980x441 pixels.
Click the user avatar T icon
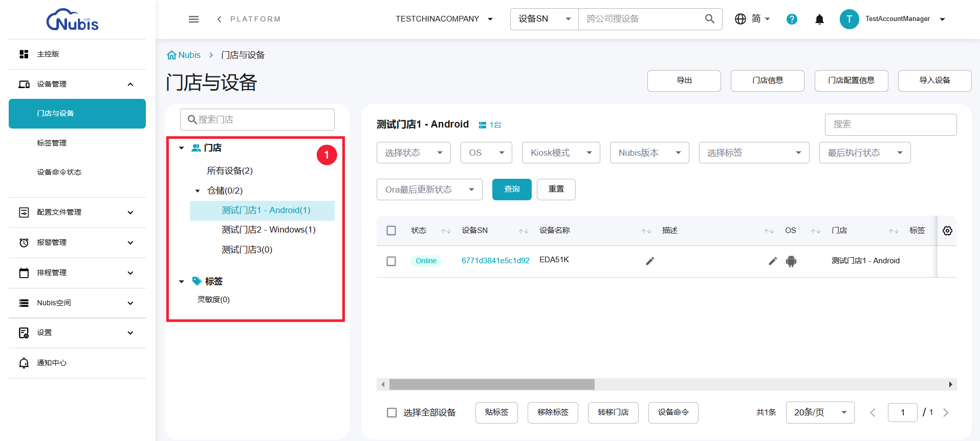pyautogui.click(x=849, y=19)
